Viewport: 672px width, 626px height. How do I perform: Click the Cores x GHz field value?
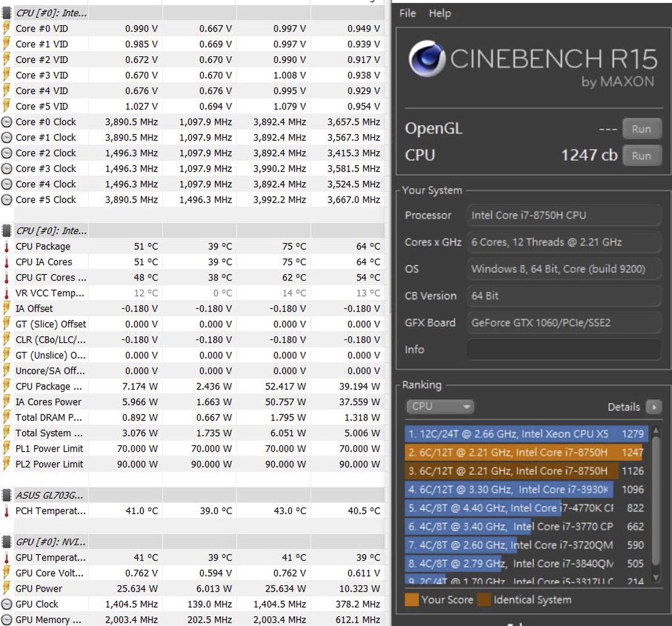[x=564, y=242]
